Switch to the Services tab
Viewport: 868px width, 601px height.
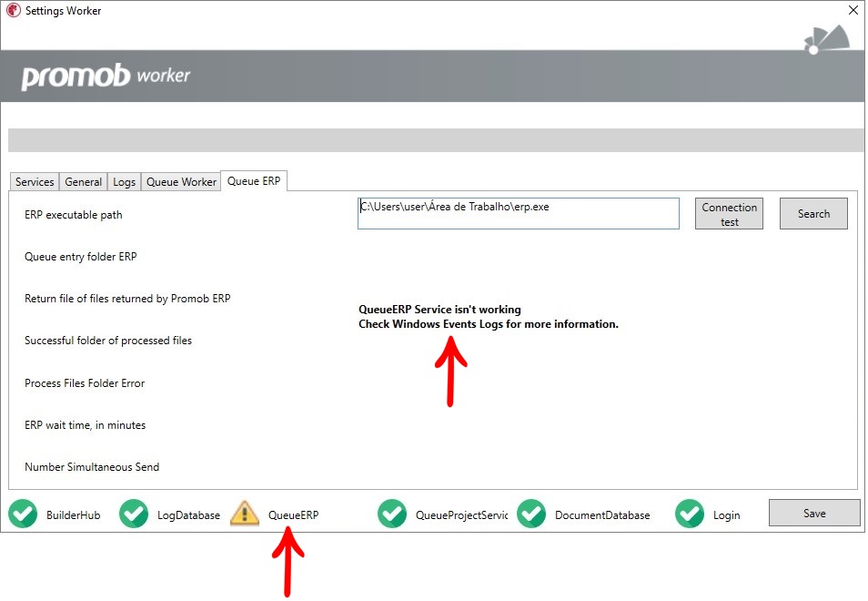point(35,182)
